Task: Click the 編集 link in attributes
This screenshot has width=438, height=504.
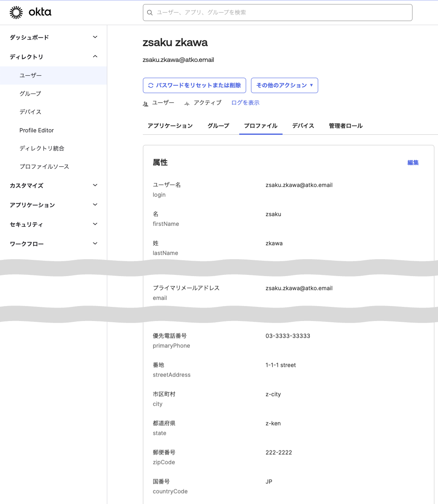Action: pos(413,163)
